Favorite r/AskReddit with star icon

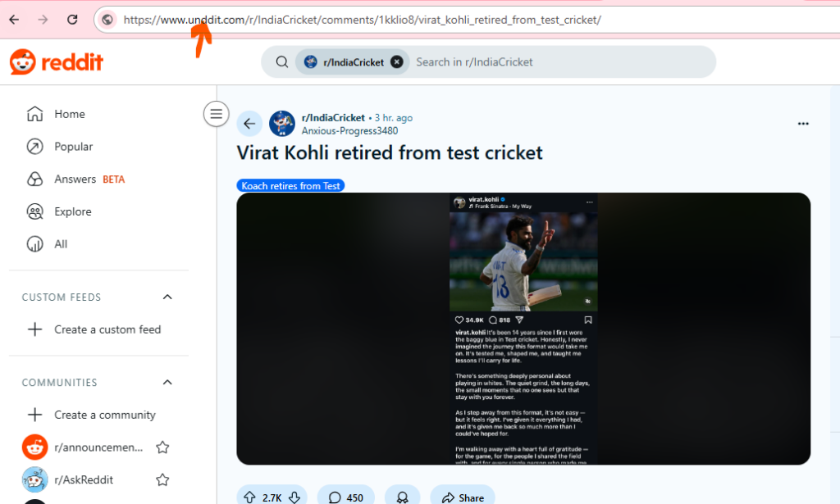point(163,480)
